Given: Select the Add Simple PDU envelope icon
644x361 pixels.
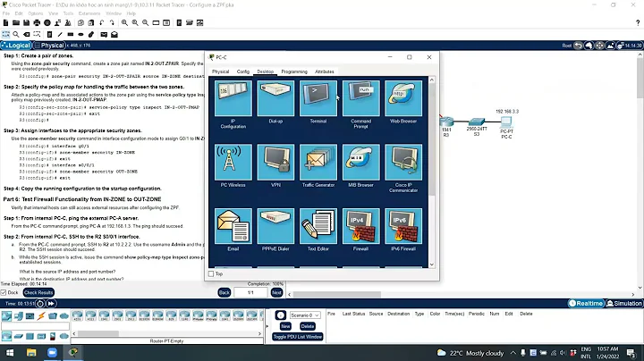Looking at the screenshot, I should pos(104,35).
